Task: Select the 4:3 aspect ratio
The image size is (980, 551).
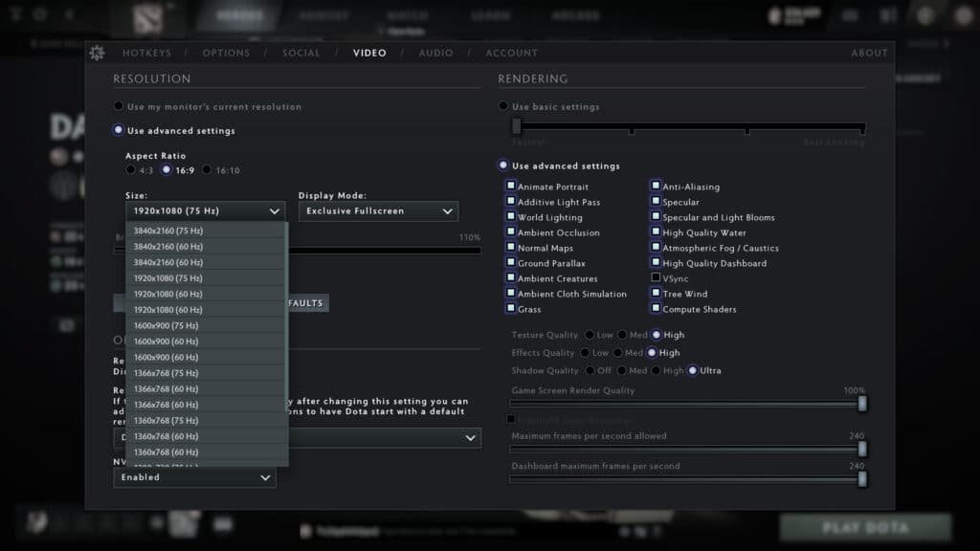Action: coord(131,170)
